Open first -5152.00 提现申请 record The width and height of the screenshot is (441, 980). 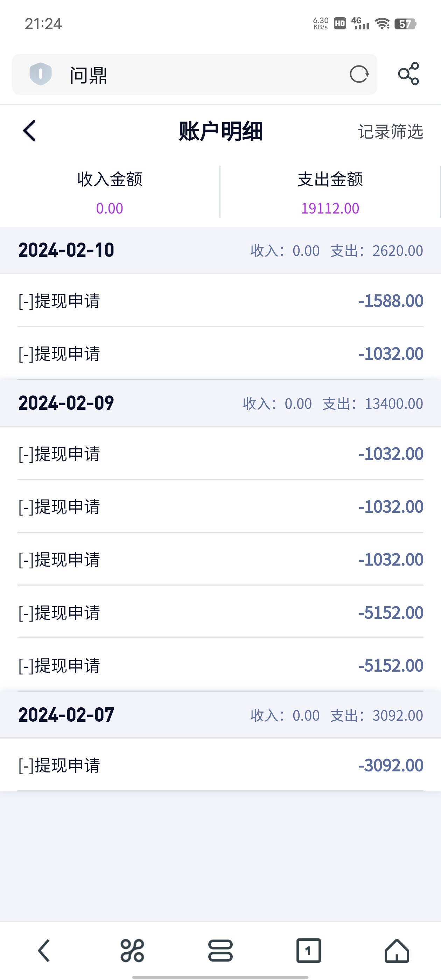(x=220, y=612)
